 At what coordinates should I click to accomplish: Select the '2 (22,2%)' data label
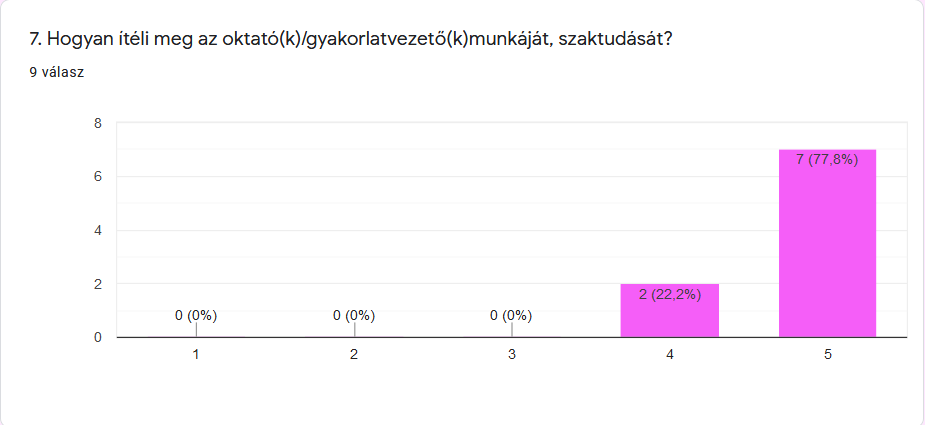click(x=670, y=294)
